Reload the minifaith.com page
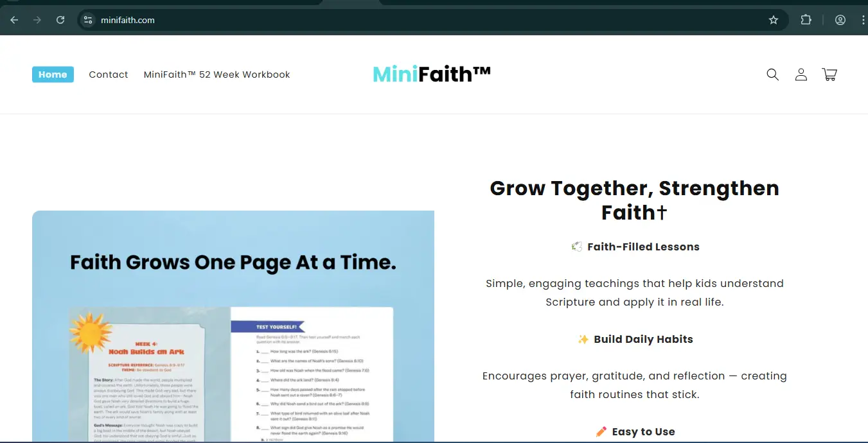The width and height of the screenshot is (868, 443). tap(60, 20)
